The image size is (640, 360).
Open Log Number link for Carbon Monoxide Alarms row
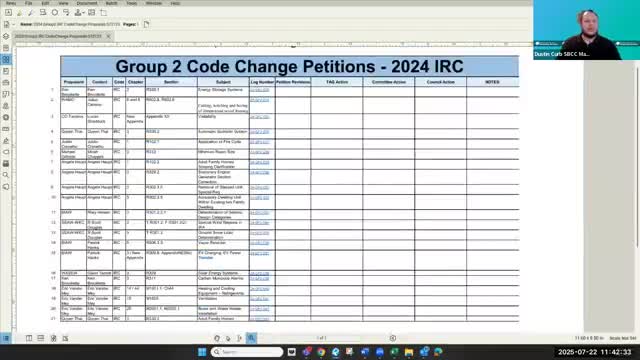260,279
